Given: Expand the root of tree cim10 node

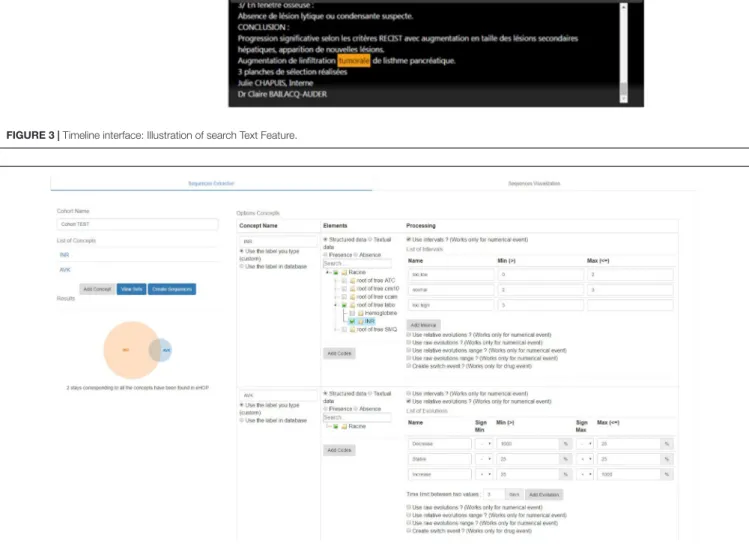Looking at the screenshot, I should pyautogui.click(x=336, y=289).
